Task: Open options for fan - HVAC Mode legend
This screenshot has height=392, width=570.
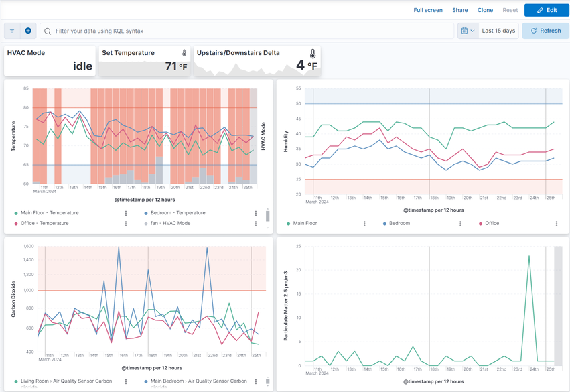Action: coord(256,224)
